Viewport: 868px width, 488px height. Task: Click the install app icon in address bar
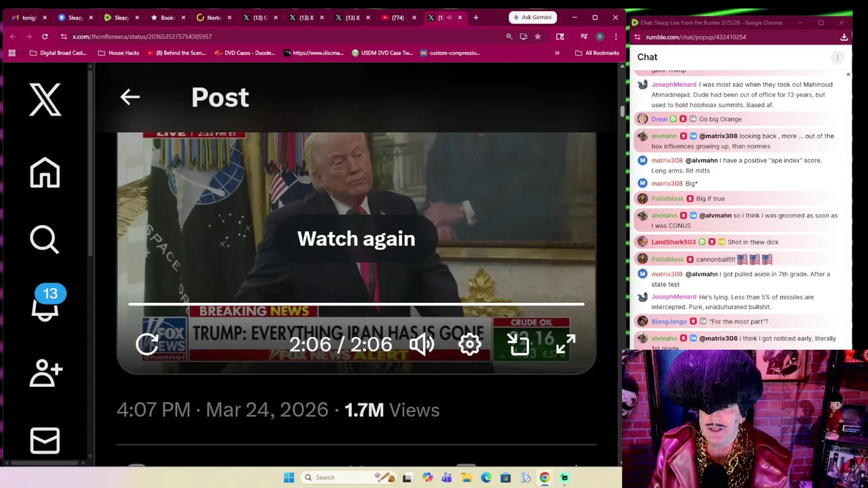524,37
